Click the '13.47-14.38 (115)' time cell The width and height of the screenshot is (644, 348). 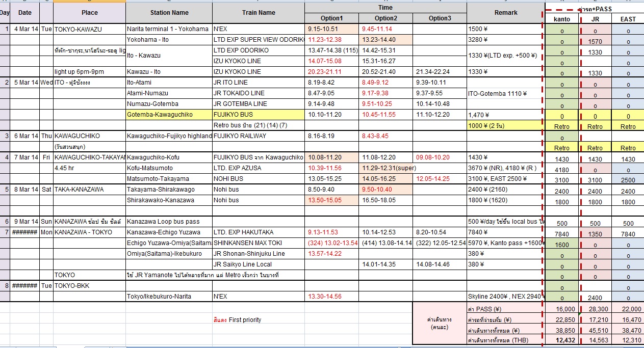[x=332, y=50]
